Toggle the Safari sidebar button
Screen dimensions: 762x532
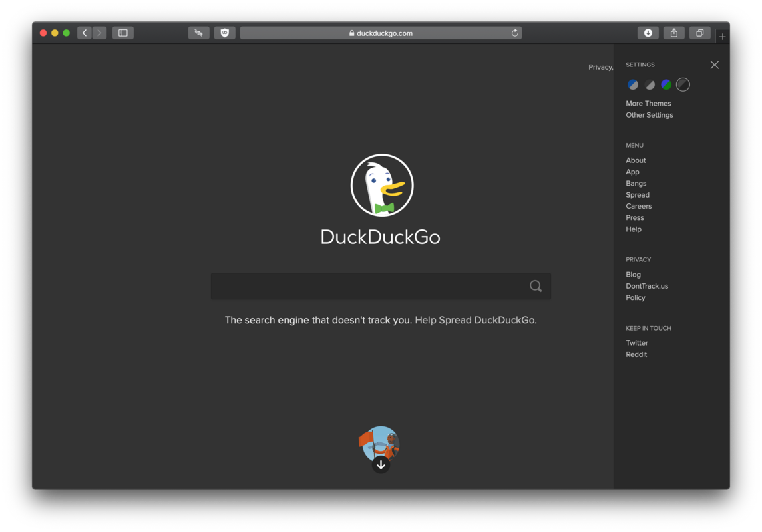coord(123,33)
